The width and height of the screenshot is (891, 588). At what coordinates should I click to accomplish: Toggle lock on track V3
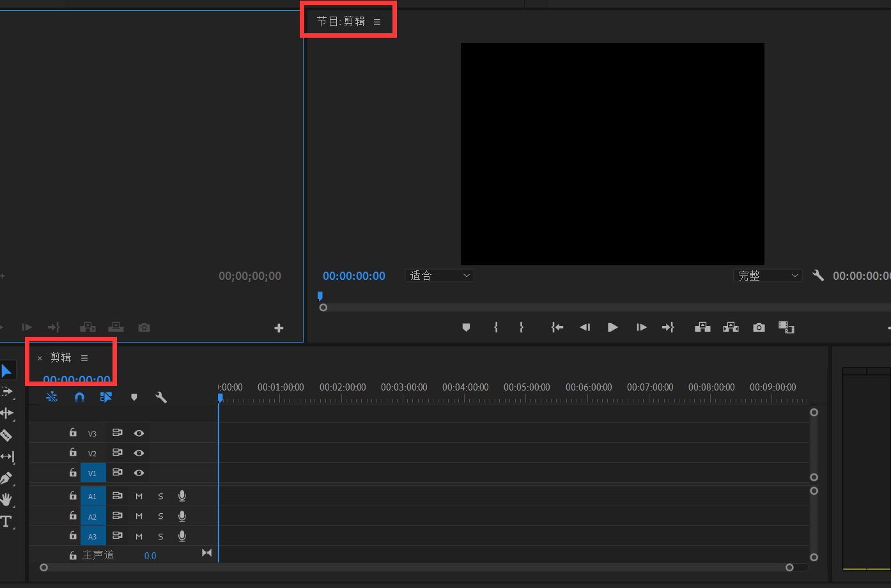click(x=73, y=433)
